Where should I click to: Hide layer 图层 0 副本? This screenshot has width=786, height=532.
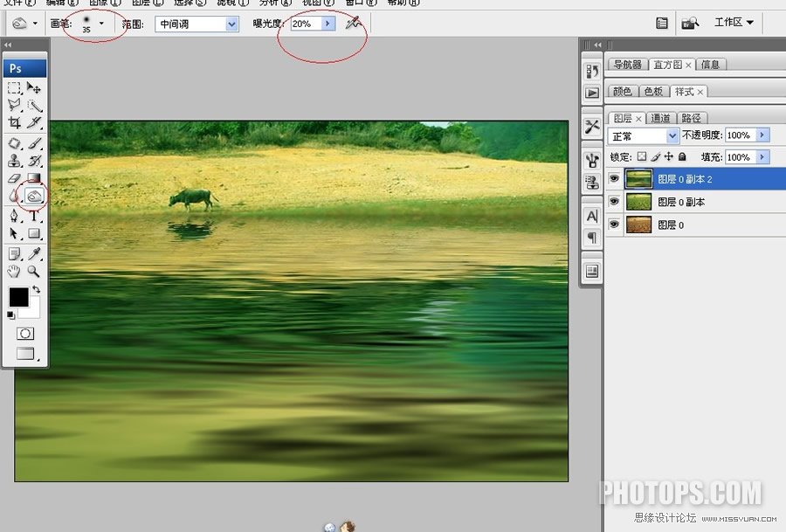(x=614, y=202)
